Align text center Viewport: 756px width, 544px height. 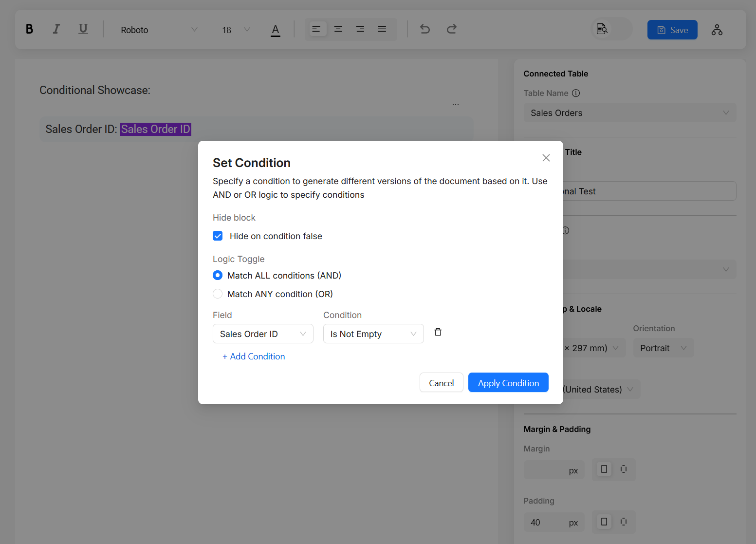(338, 29)
